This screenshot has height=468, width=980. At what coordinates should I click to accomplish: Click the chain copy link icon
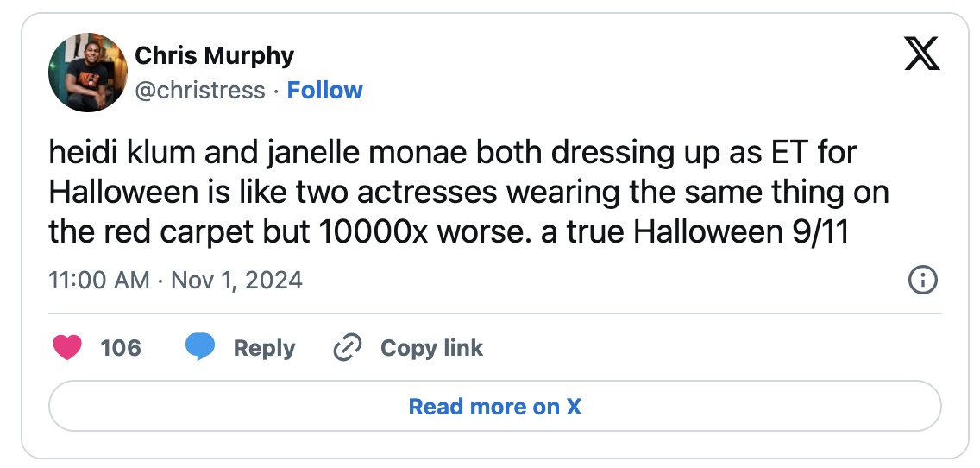(347, 348)
